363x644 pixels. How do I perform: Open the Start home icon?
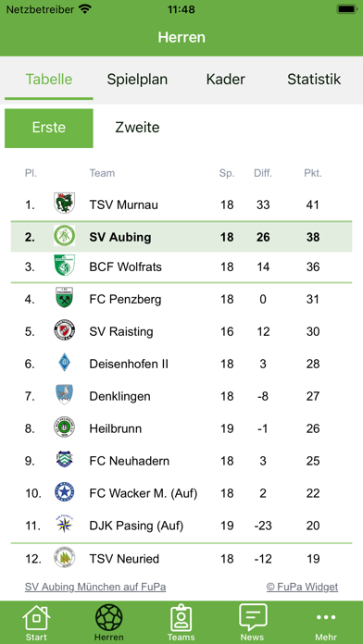(x=36, y=618)
